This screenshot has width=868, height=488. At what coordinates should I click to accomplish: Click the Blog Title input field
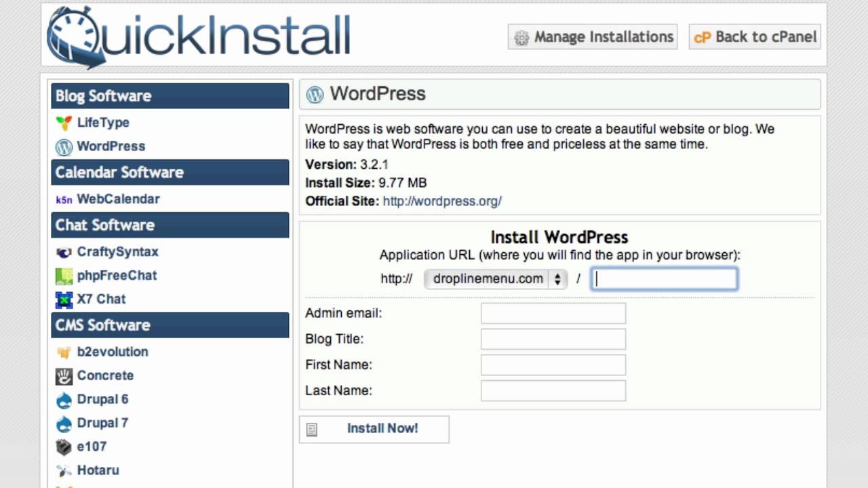pyautogui.click(x=553, y=339)
